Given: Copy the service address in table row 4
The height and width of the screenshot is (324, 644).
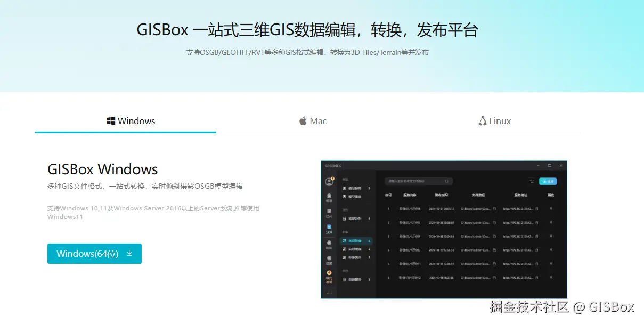Looking at the screenshot, I should coord(536,250).
